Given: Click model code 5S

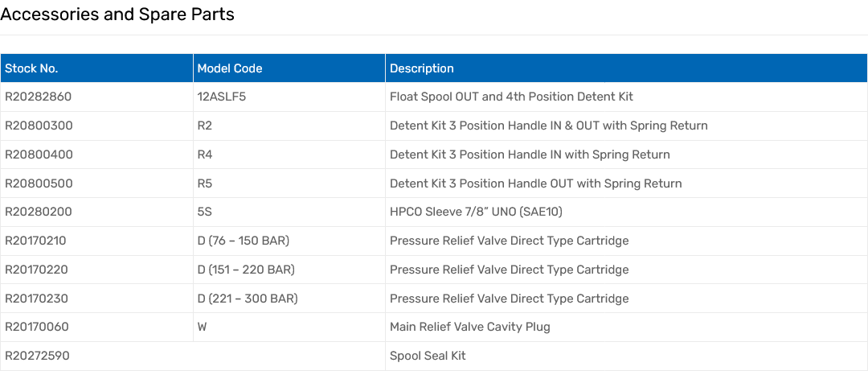Looking at the screenshot, I should pos(204,212).
